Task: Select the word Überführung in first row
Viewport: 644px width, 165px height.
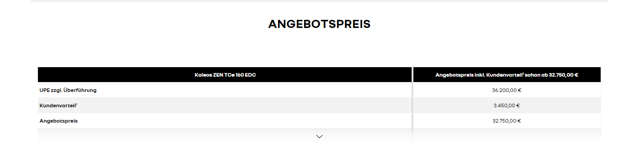Action: pyautogui.click(x=80, y=90)
